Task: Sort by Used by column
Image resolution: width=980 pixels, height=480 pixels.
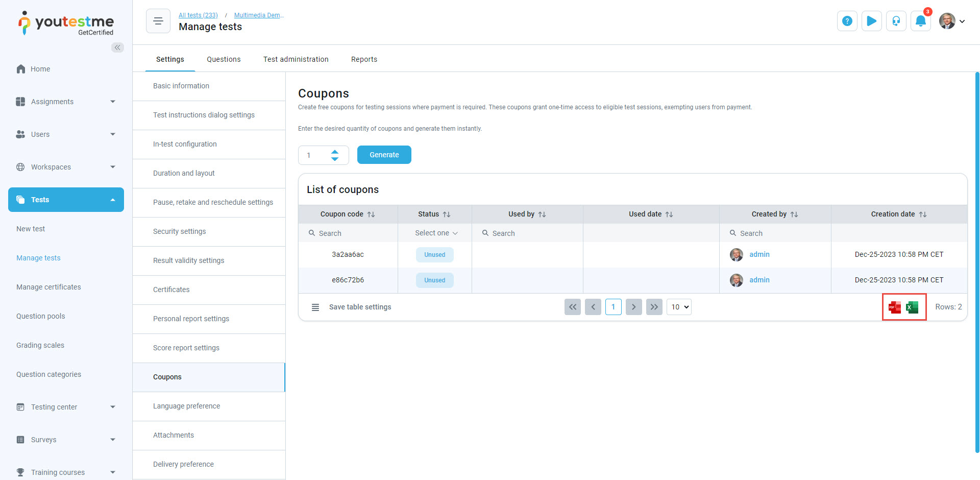Action: click(542, 214)
